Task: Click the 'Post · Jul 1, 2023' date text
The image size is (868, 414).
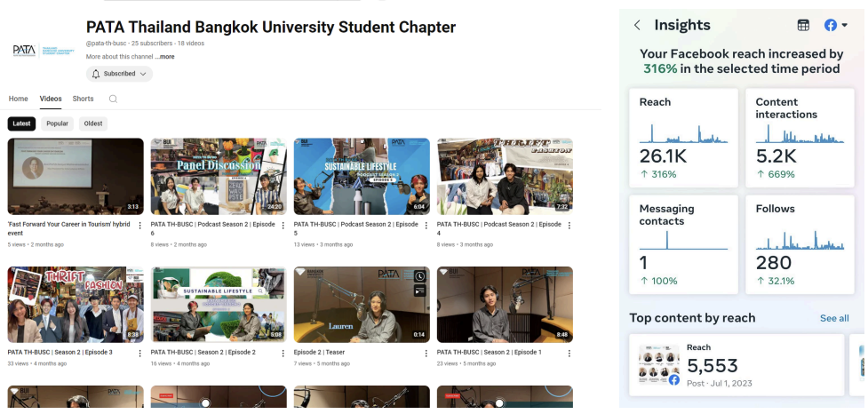Action: click(x=719, y=384)
